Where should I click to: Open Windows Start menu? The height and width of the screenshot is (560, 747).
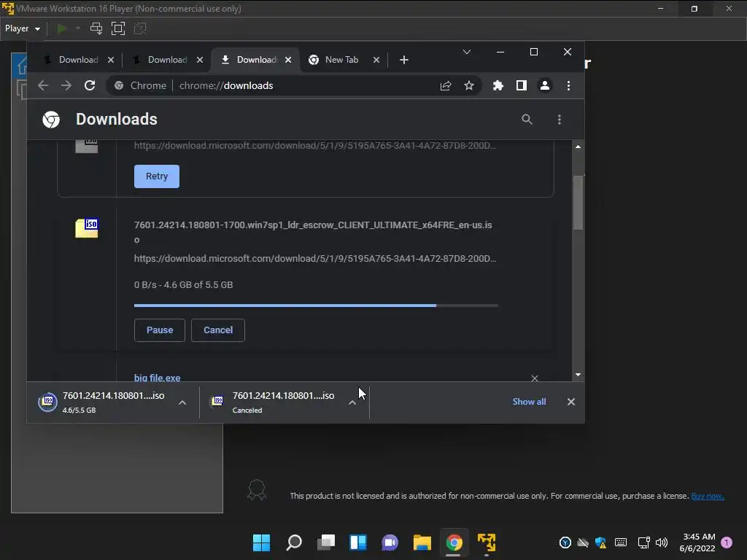click(261, 542)
